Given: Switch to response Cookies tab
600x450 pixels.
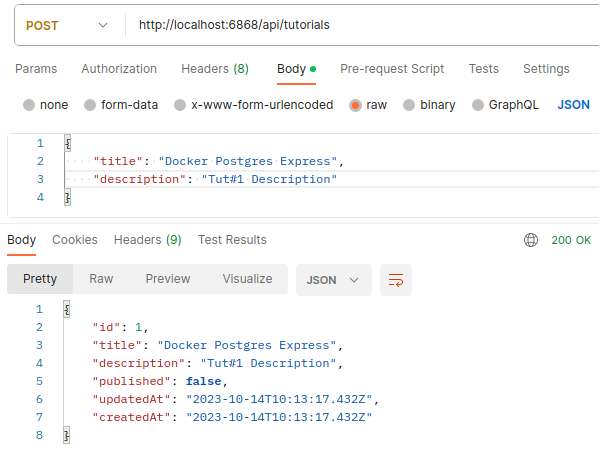Looking at the screenshot, I should pyautogui.click(x=75, y=240).
